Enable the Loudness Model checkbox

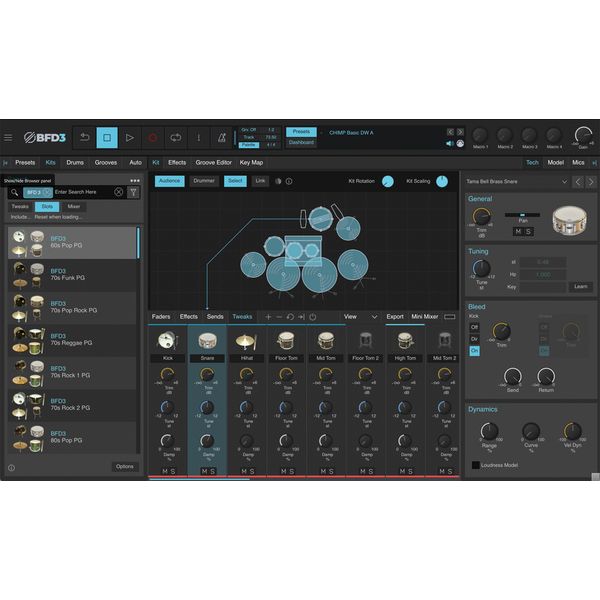476,465
